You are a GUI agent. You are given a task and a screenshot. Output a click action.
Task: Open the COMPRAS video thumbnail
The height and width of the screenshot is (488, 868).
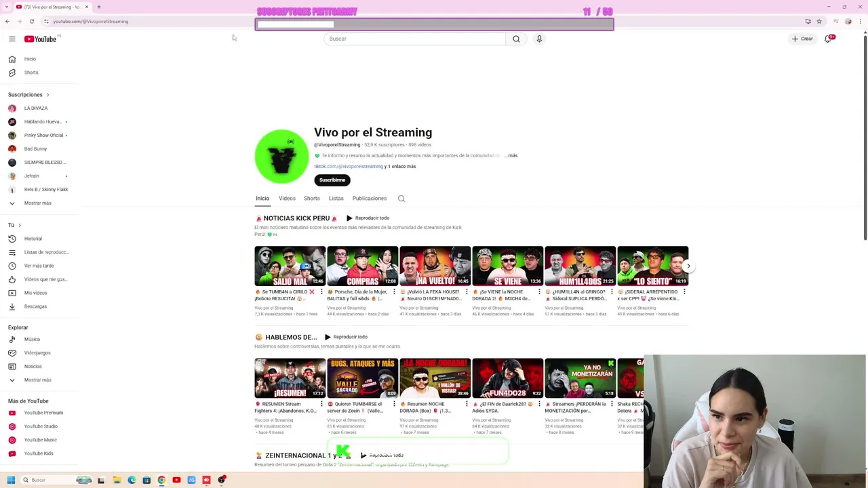tap(363, 266)
